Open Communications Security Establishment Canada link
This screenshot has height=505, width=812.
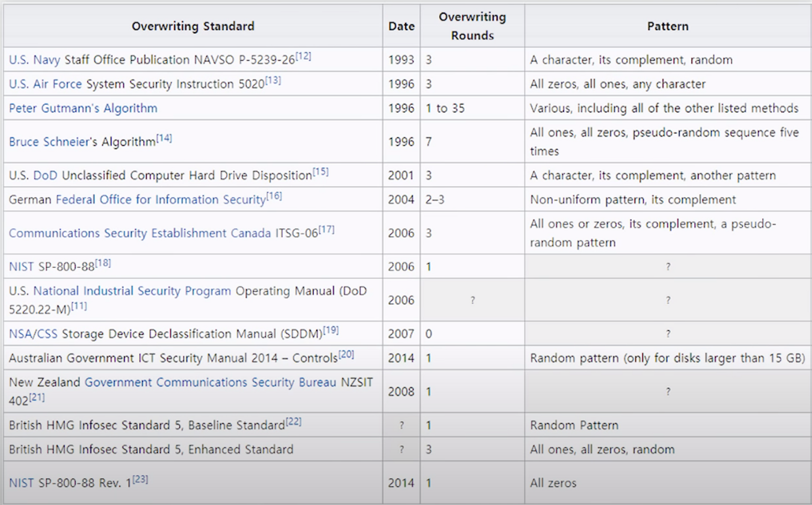pyautogui.click(x=140, y=233)
